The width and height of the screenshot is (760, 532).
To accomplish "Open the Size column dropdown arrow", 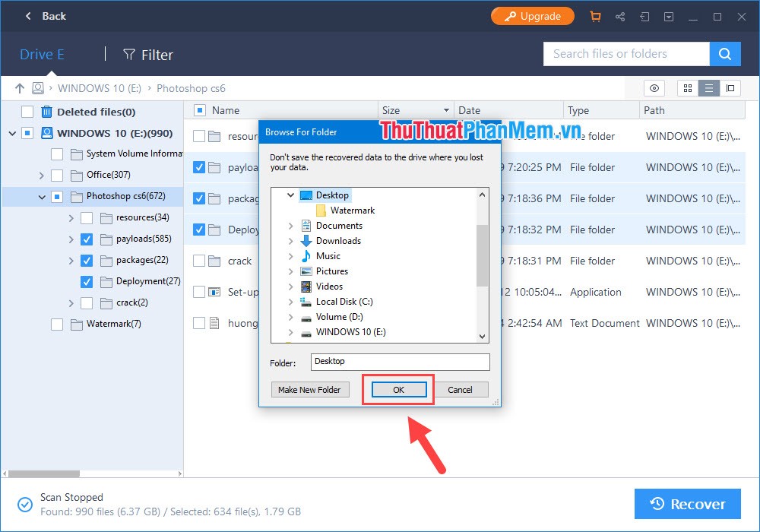I will pyautogui.click(x=445, y=110).
